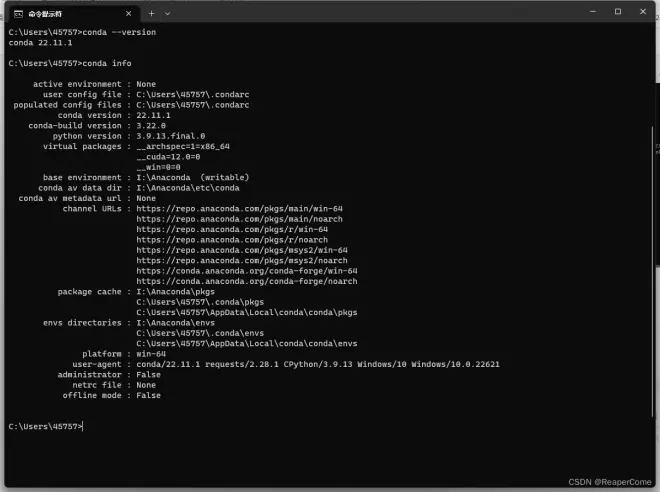Screen dimensions: 660x492
Task: Click the 'netrc file : None' line
Action: 114,385
